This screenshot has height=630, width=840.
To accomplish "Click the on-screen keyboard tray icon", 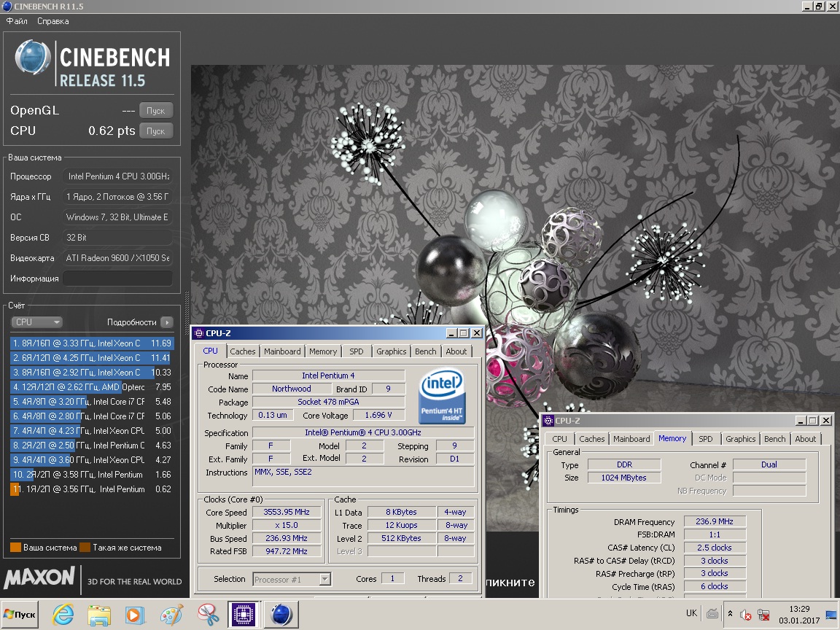I will tap(712, 614).
